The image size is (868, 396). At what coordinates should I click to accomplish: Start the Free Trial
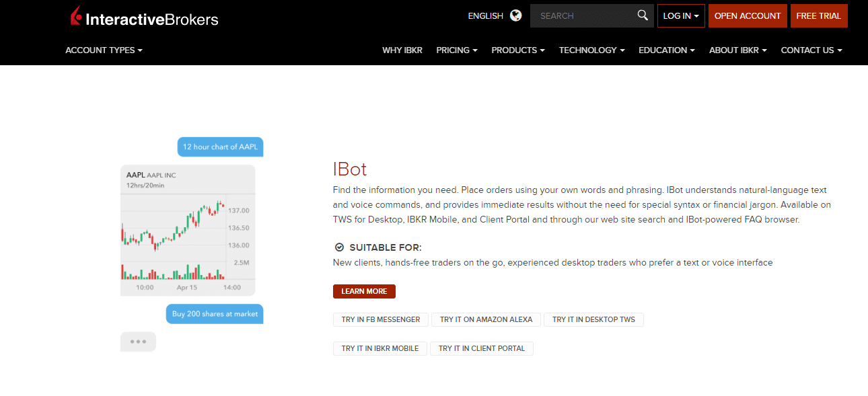coord(818,16)
